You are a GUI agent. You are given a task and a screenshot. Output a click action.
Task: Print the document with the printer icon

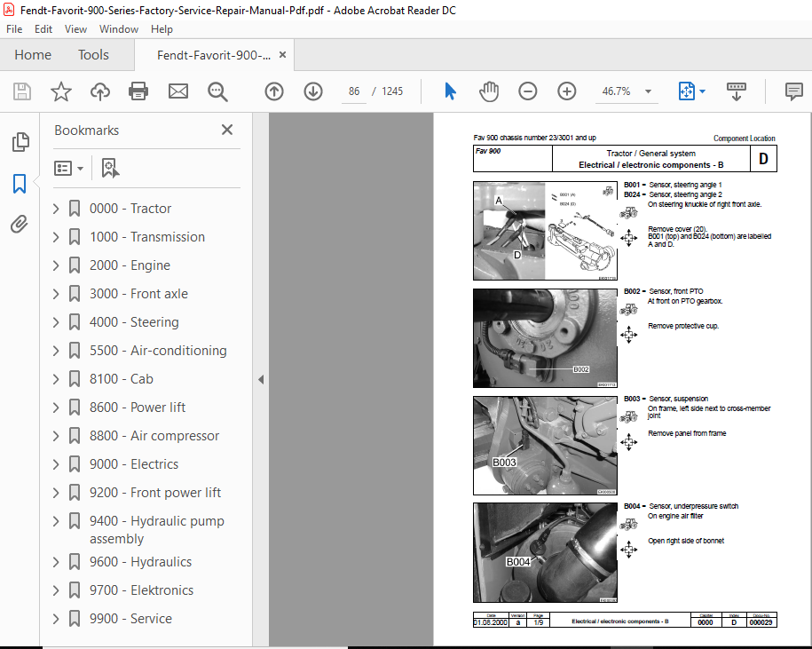pyautogui.click(x=138, y=91)
